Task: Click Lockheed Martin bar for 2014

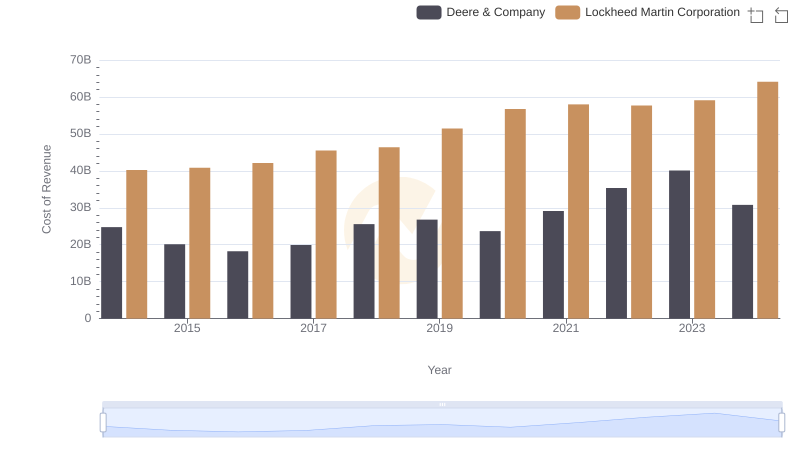Action: click(x=136, y=244)
